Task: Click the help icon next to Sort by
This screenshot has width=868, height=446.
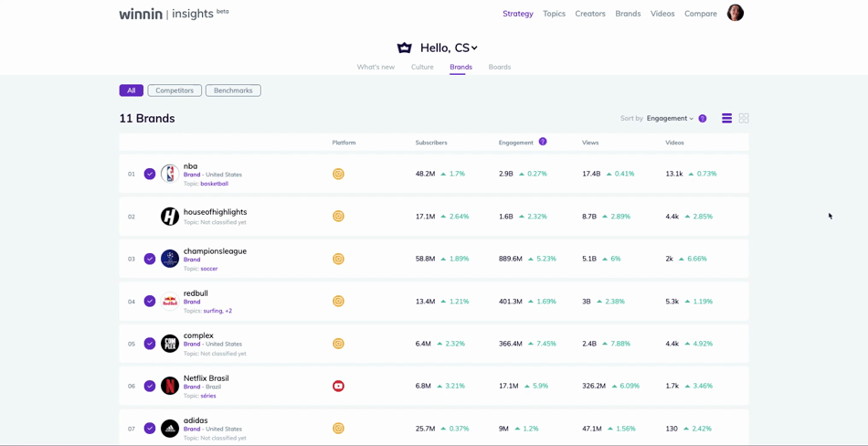Action: point(703,119)
